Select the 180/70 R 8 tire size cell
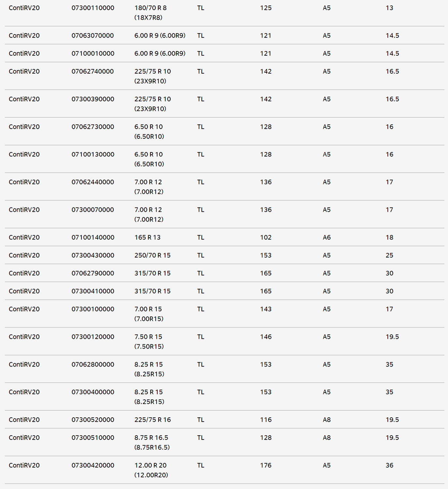The image size is (448, 489). coord(150,12)
